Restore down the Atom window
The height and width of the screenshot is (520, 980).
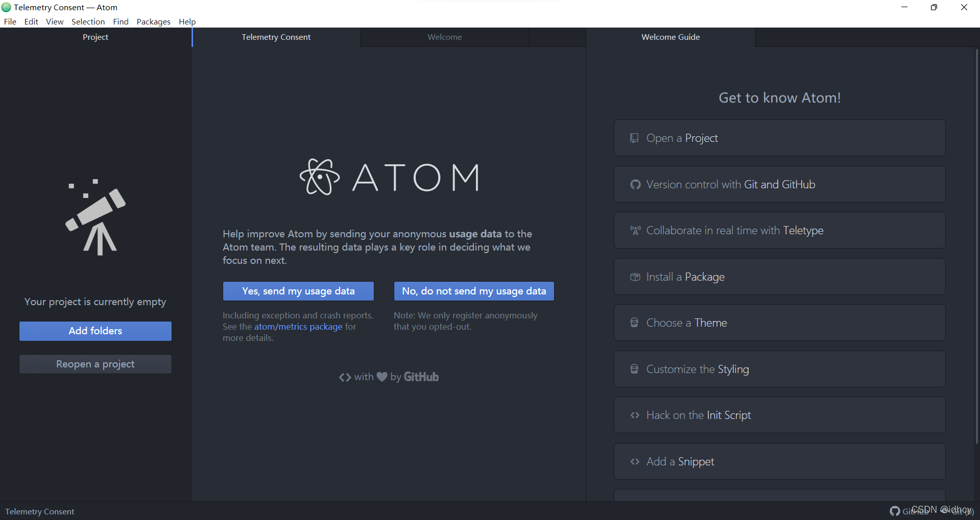(x=934, y=7)
